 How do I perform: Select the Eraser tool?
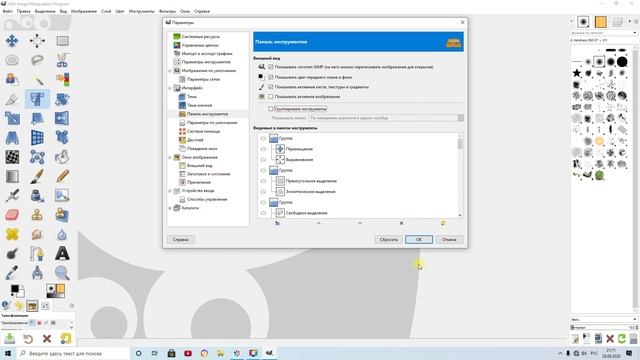(12, 215)
